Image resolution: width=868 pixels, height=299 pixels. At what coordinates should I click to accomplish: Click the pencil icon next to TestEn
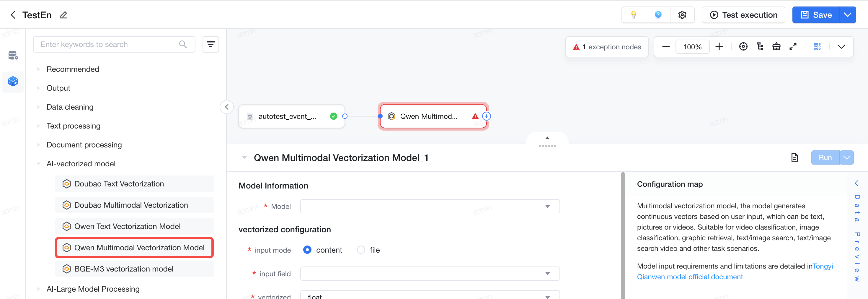pos(63,15)
